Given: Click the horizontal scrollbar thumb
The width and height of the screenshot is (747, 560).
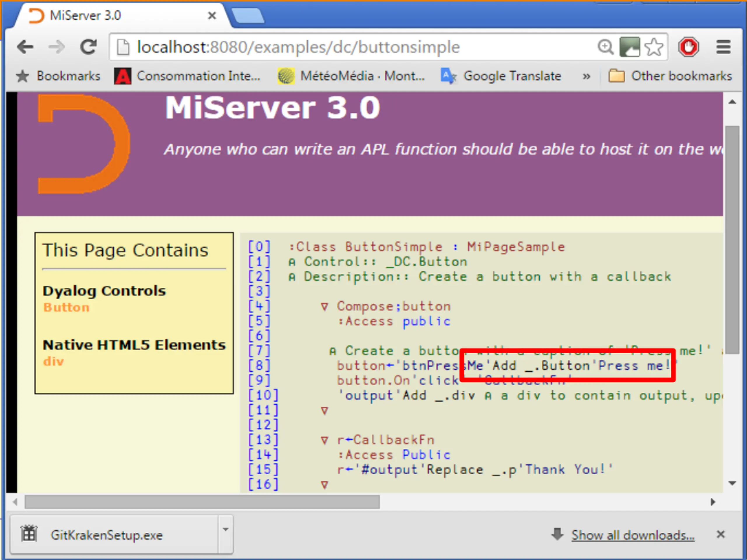Looking at the screenshot, I should pyautogui.click(x=202, y=502).
